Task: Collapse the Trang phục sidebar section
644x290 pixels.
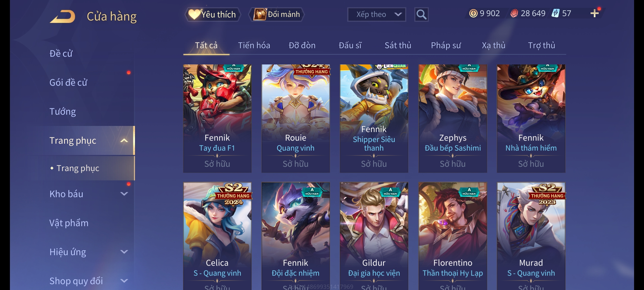Action: coord(124,141)
